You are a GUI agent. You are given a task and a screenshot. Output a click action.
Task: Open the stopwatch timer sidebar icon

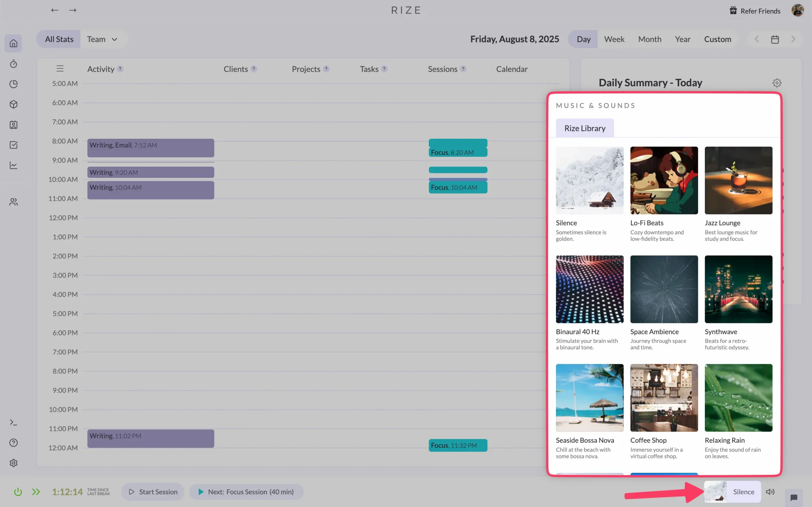[x=13, y=64]
